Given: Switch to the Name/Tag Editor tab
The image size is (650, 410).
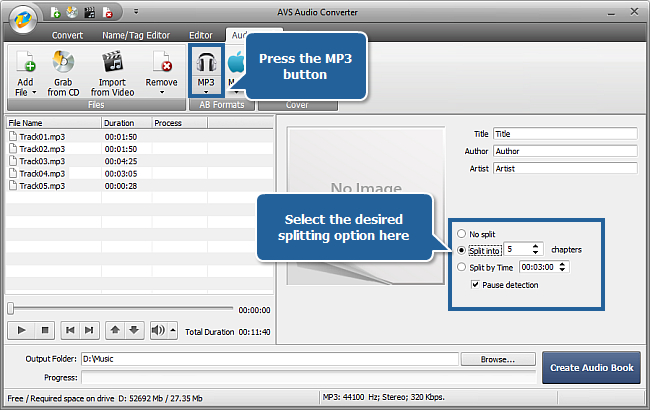Looking at the screenshot, I should (136, 35).
